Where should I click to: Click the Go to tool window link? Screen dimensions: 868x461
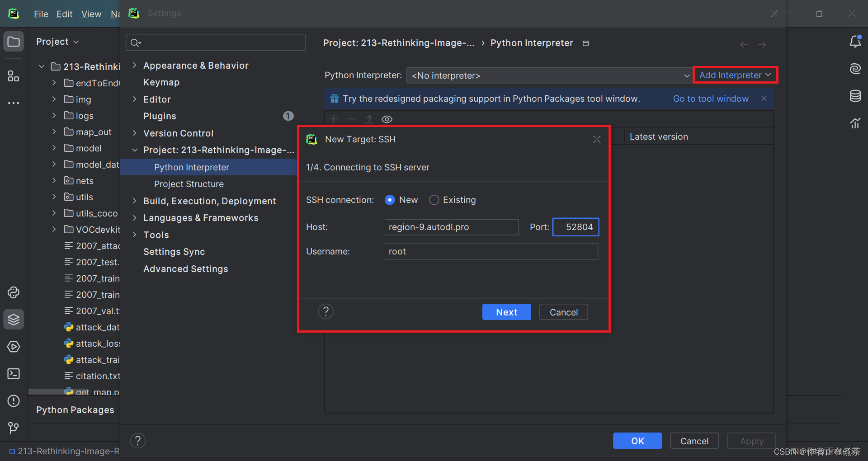[710, 99]
